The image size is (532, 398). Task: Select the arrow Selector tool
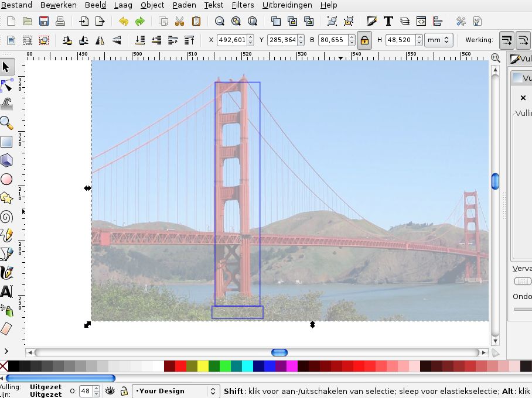pyautogui.click(x=6, y=67)
